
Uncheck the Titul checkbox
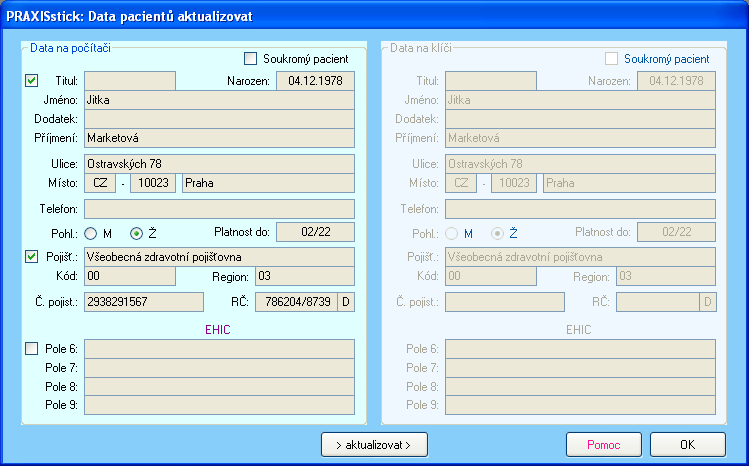(x=31, y=81)
